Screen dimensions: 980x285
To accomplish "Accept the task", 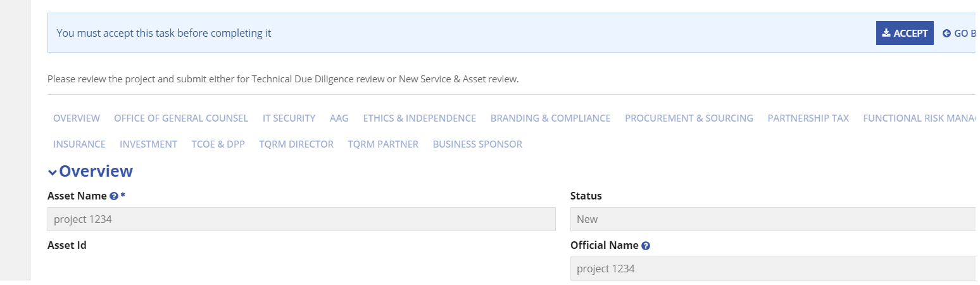I will (x=905, y=34).
